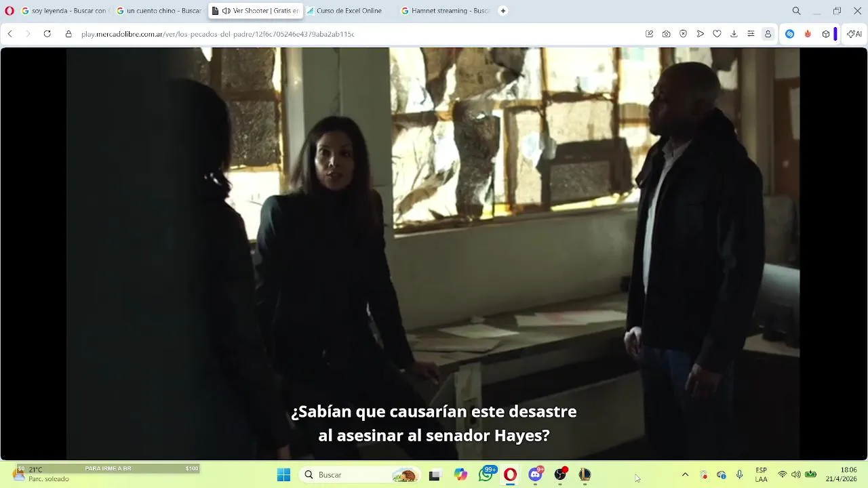Open the Flow send arrow icon

point(700,34)
